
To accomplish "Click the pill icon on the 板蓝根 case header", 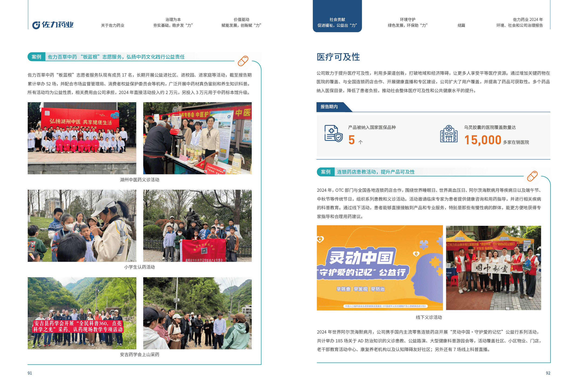I will [243, 61].
